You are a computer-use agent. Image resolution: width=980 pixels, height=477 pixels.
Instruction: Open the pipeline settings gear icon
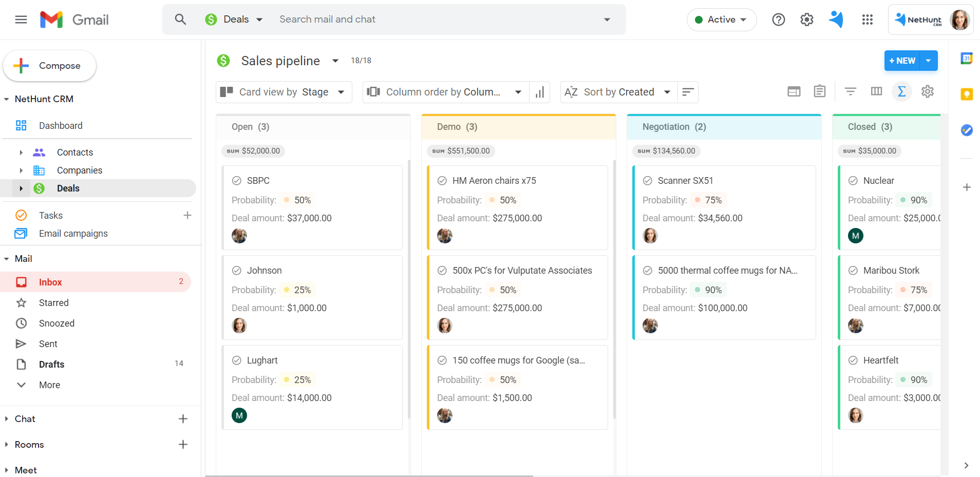point(928,91)
